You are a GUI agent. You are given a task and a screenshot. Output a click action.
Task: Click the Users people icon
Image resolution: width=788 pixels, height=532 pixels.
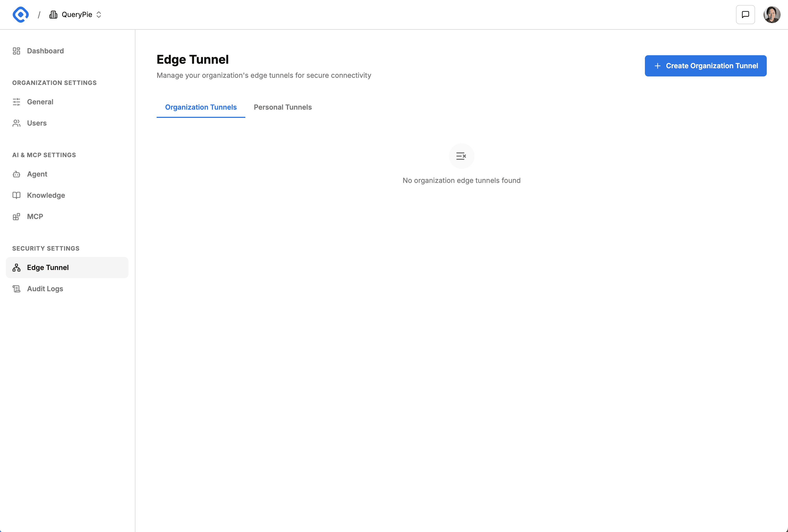click(x=16, y=123)
